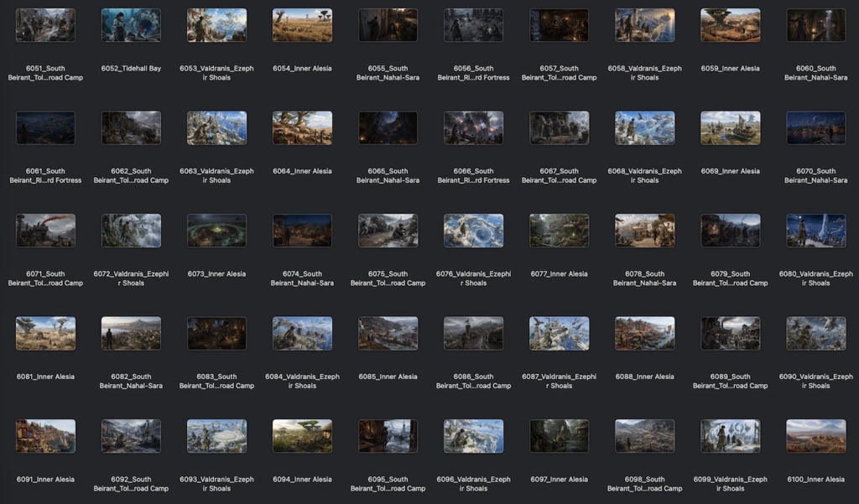Select the 6091_Inner Alesia thumbnail
Image resolution: width=859 pixels, height=504 pixels.
click(45, 436)
